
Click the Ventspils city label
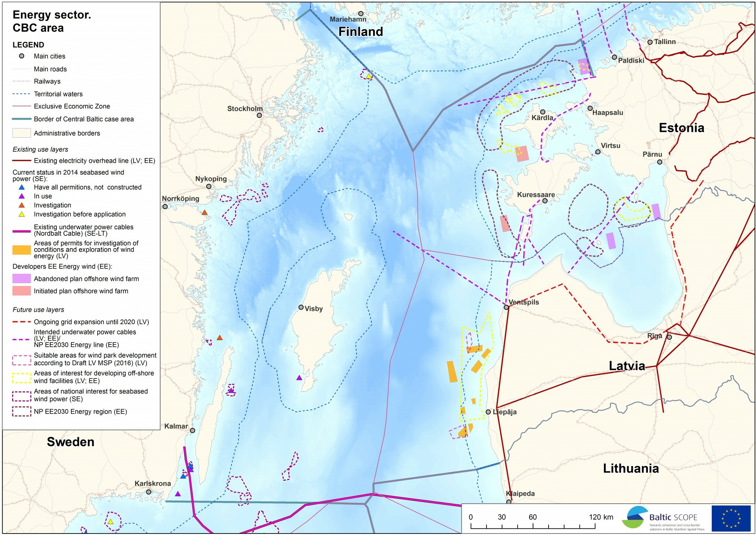click(523, 302)
